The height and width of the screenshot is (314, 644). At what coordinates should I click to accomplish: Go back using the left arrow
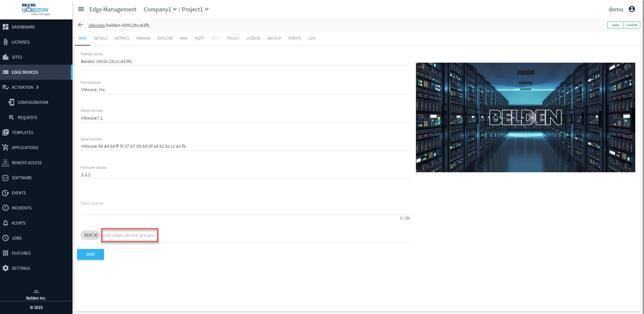pyautogui.click(x=80, y=25)
